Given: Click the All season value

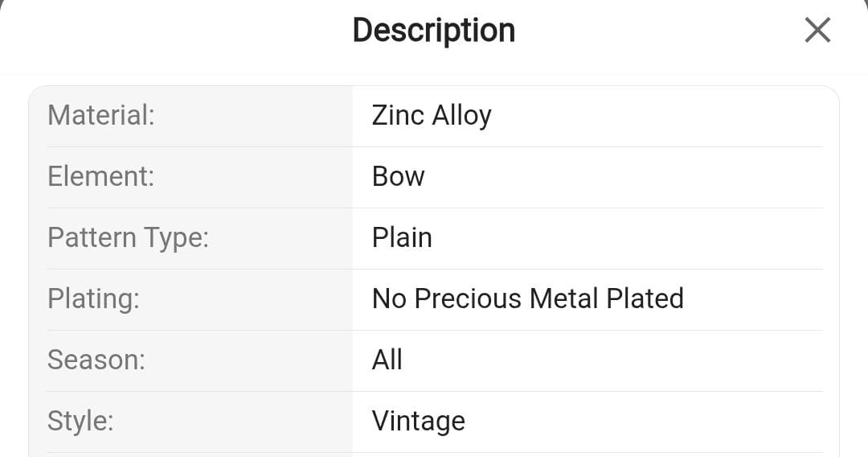Looking at the screenshot, I should [387, 360].
